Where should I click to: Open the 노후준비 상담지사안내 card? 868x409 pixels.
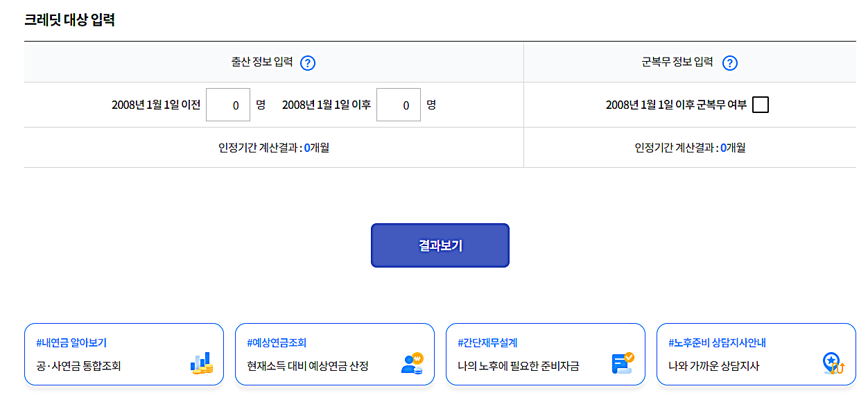[756, 354]
